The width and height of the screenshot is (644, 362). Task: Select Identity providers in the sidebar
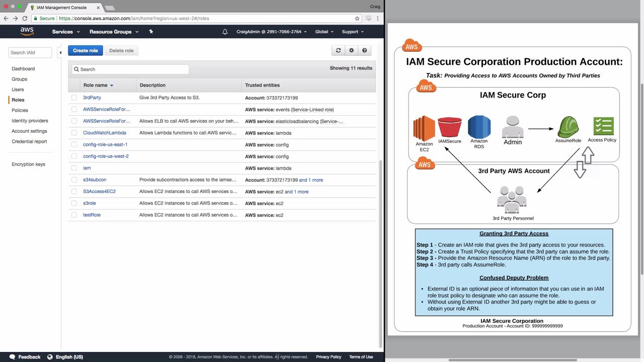pos(30,121)
